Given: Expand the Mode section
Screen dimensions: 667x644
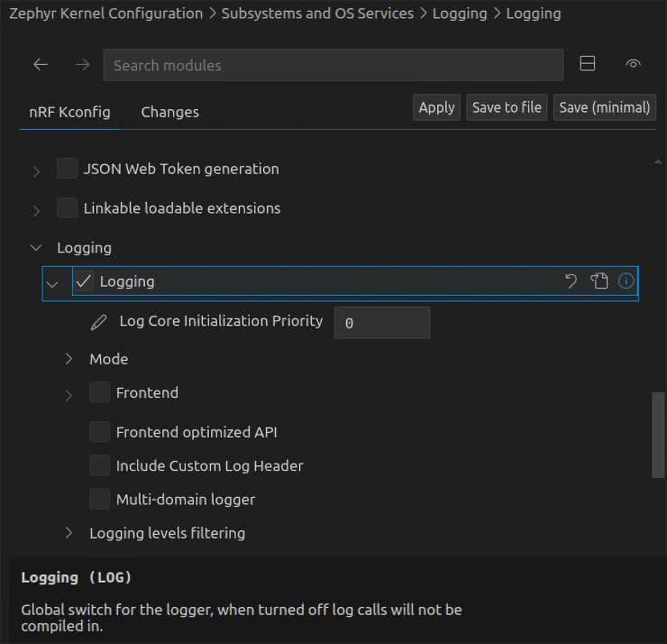Looking at the screenshot, I should tap(69, 359).
